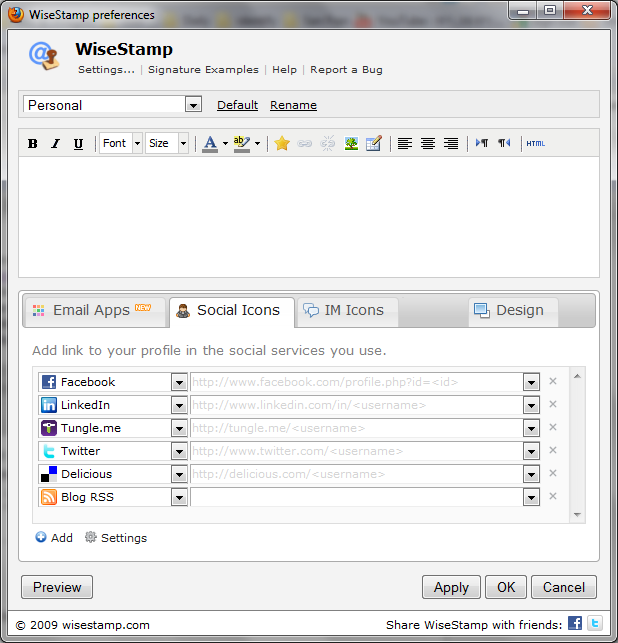Click the insert link chain icon
The image size is (618, 643).
[x=304, y=144]
